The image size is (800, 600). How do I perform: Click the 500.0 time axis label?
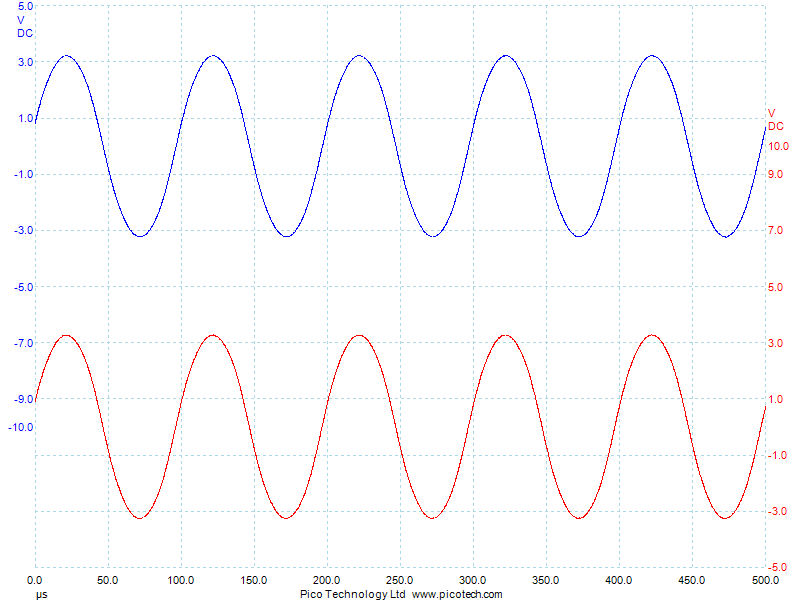coord(765,581)
